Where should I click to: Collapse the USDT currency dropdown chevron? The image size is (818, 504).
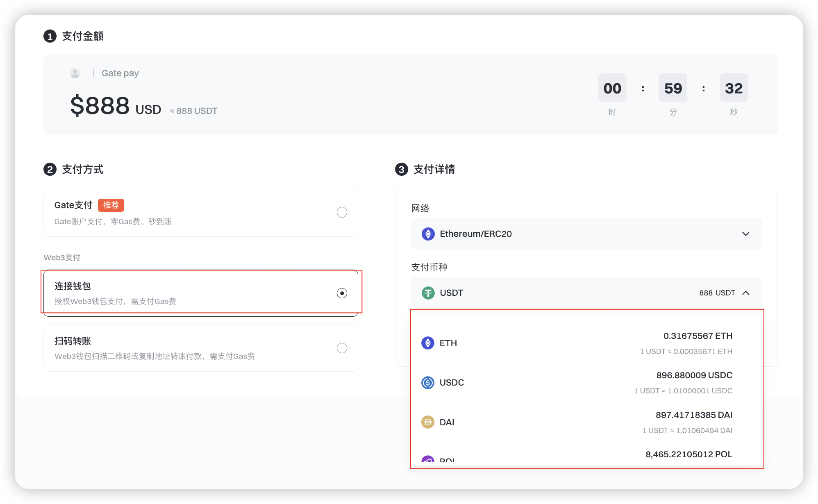coord(745,293)
